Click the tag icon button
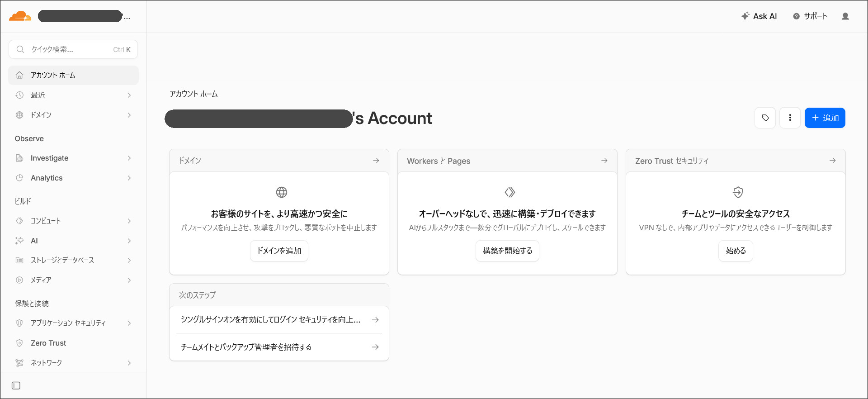Image resolution: width=868 pixels, height=399 pixels. point(765,118)
